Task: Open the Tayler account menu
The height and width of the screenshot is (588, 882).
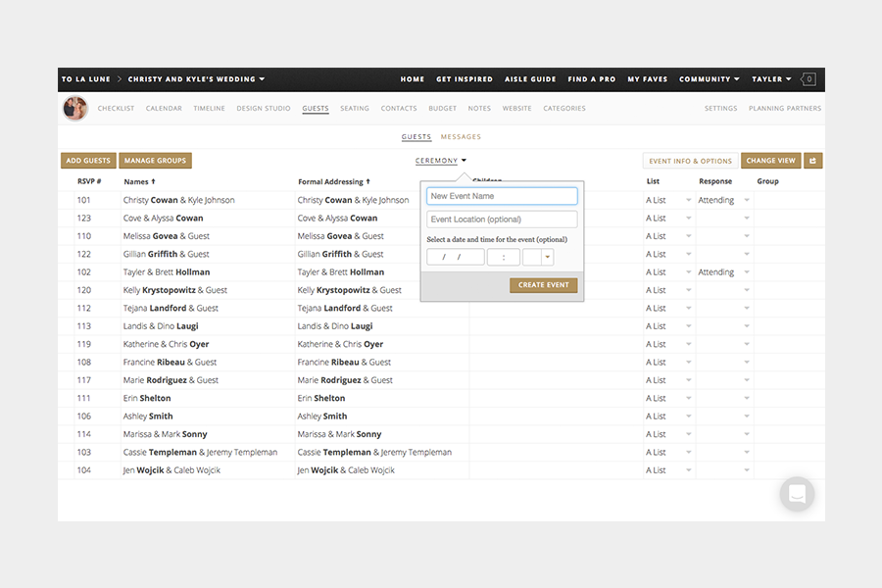Action: (772, 79)
